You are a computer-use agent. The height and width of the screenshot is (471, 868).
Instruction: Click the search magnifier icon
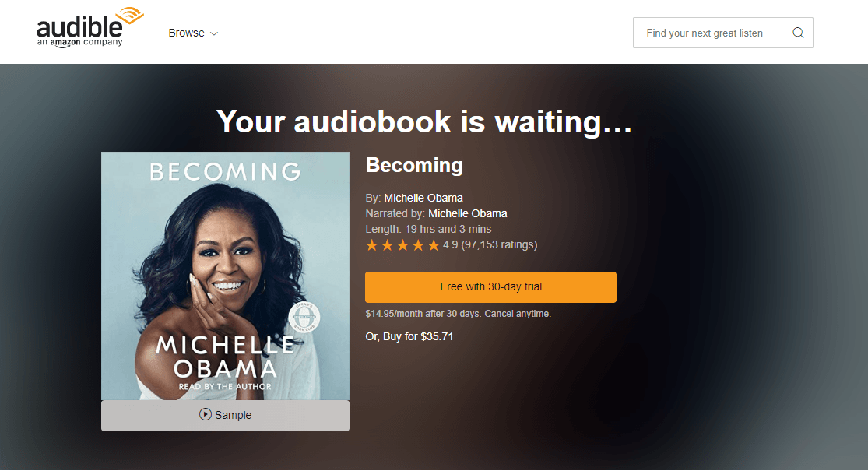798,33
